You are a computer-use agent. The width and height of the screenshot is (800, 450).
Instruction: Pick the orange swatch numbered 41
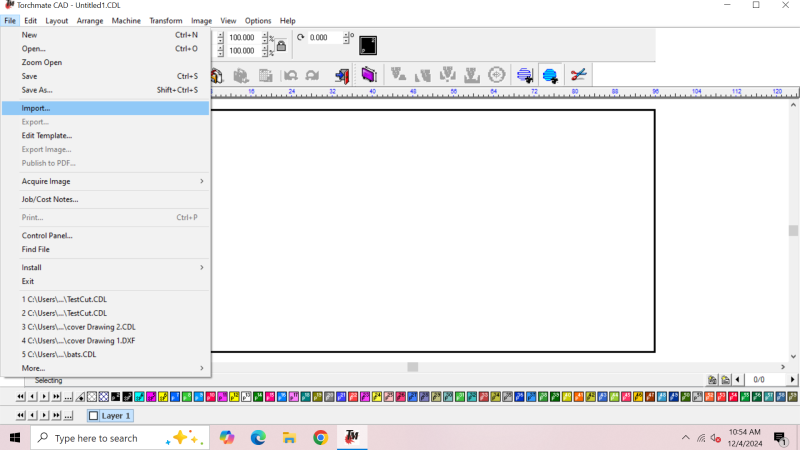pyautogui.click(x=579, y=397)
